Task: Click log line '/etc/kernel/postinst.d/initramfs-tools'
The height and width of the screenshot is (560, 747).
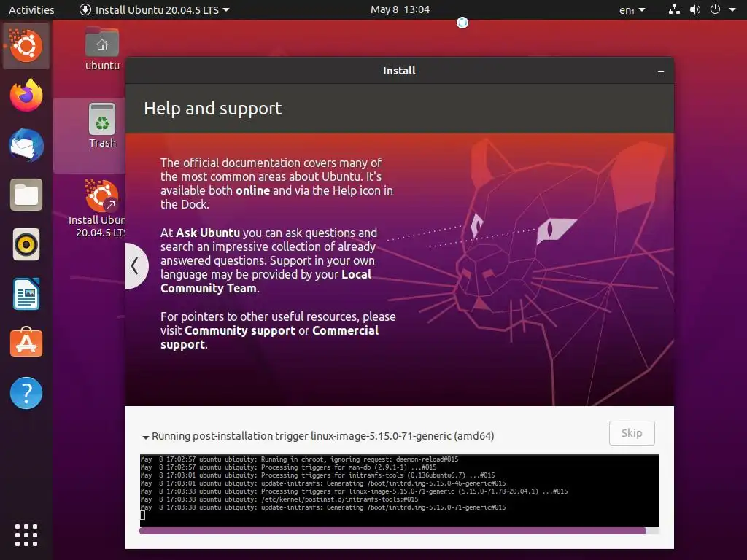Action: point(279,500)
